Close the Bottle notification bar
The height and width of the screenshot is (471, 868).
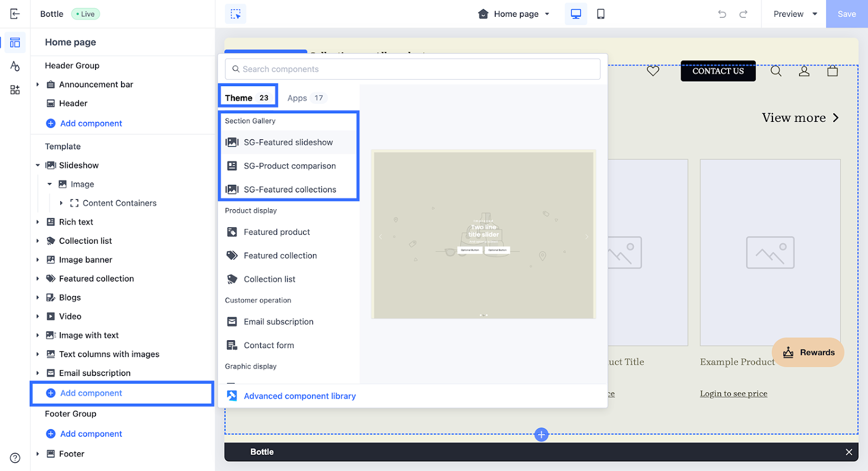tap(849, 452)
